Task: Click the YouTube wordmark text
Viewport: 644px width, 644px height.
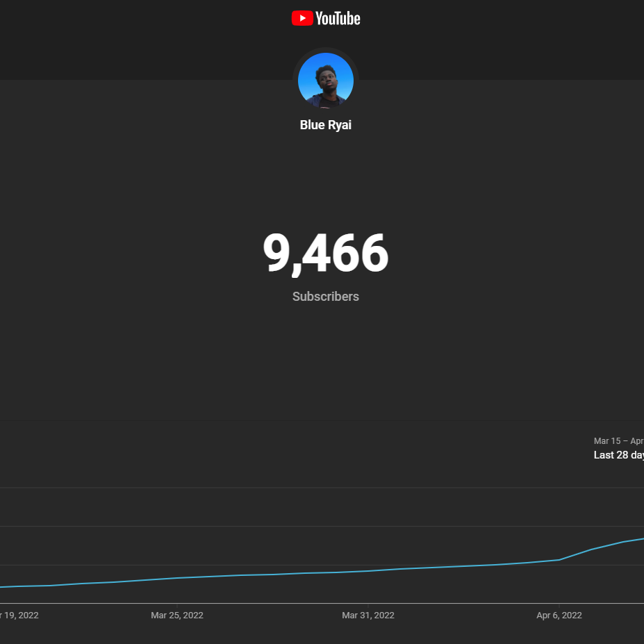Action: tap(338, 19)
